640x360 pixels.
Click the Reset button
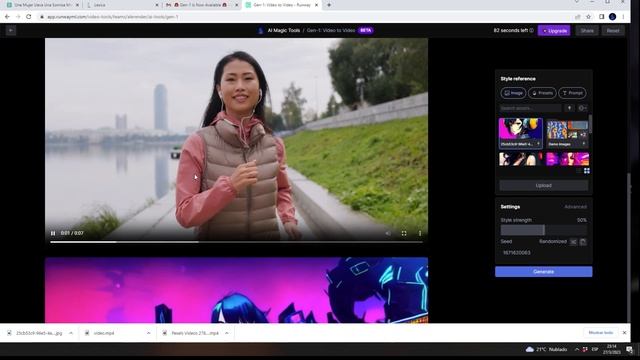pos(613,31)
